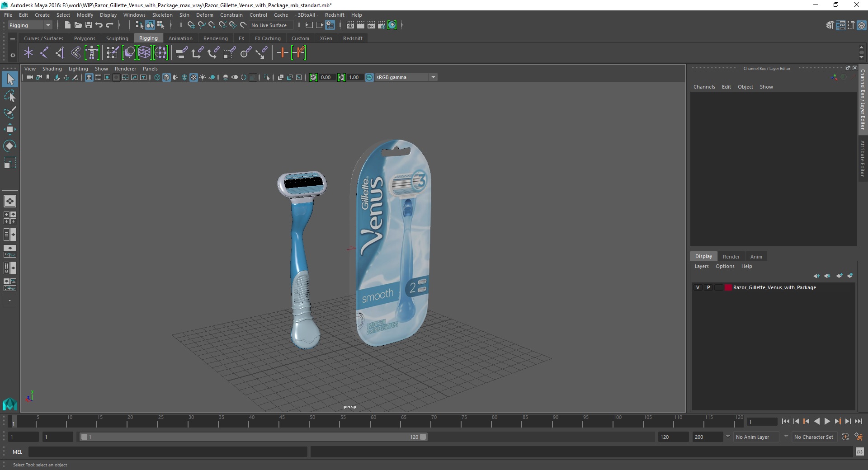868x470 pixels.
Task: Open Channels menu in Channel Box
Action: [704, 87]
